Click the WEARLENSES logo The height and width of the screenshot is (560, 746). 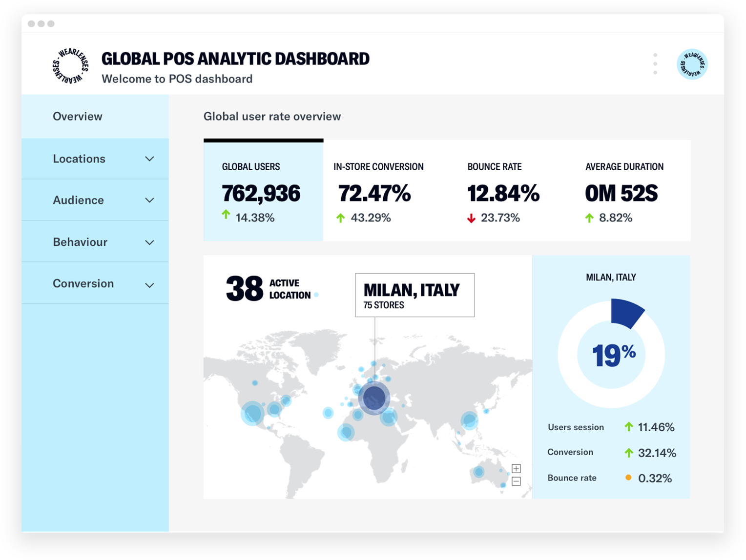tap(69, 66)
